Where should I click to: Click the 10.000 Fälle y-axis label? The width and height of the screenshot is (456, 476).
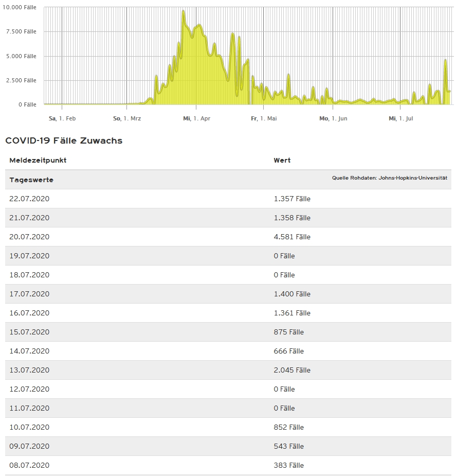click(20, 7)
